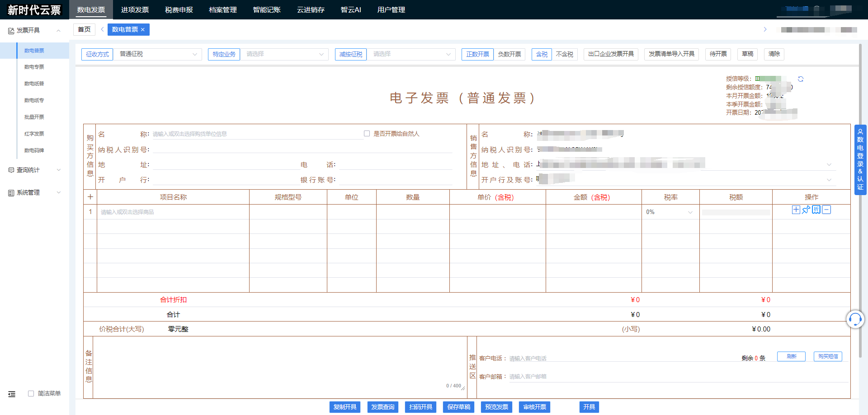Screen dimensions: 868x415
Task: Open the 0% tax rate dropdown
Action: [x=670, y=212]
